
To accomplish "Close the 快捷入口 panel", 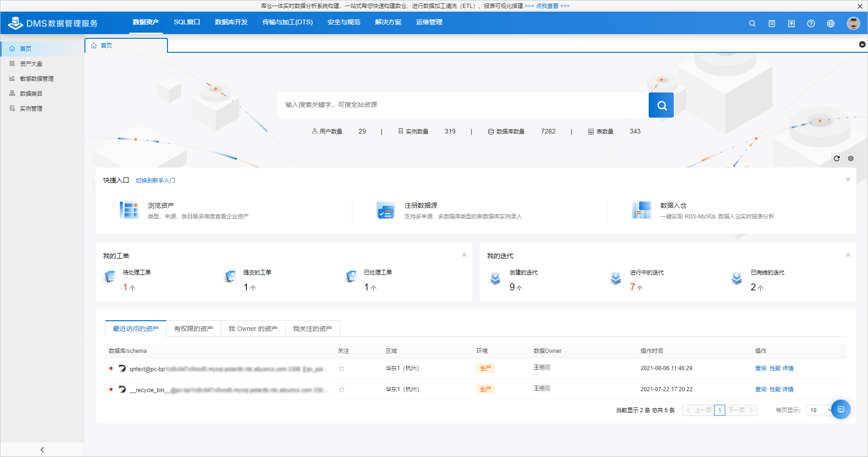I will [x=848, y=180].
